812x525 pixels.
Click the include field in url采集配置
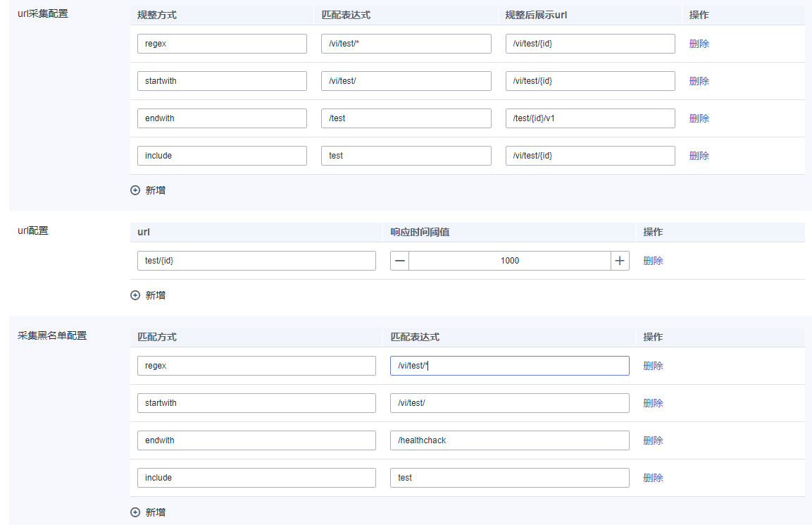[222, 156]
